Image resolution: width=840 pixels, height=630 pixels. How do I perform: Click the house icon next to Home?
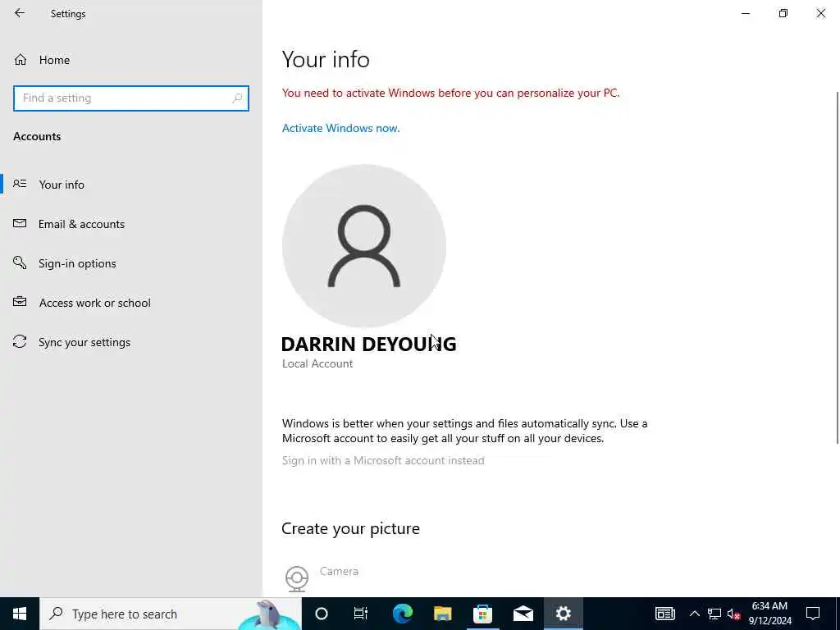click(21, 60)
